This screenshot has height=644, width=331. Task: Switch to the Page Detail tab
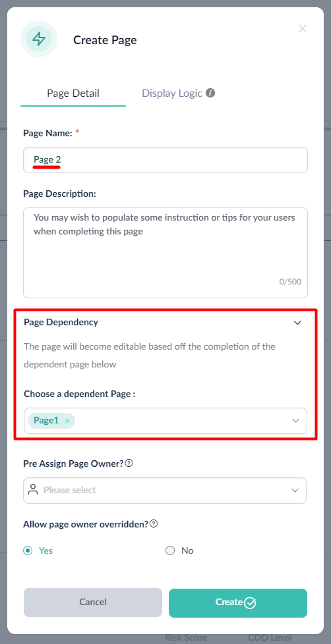click(x=73, y=94)
